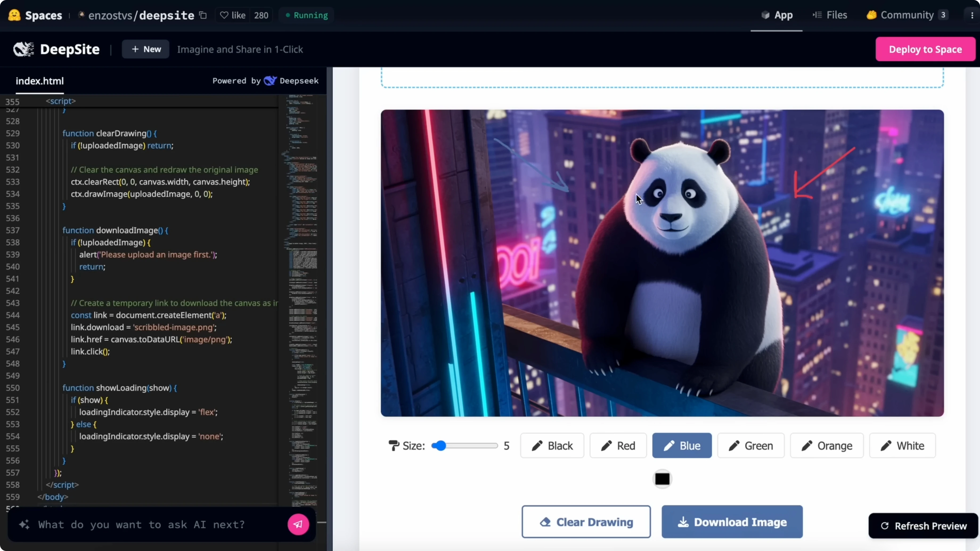
Task: Select the Blue pen color
Action: pos(681,445)
